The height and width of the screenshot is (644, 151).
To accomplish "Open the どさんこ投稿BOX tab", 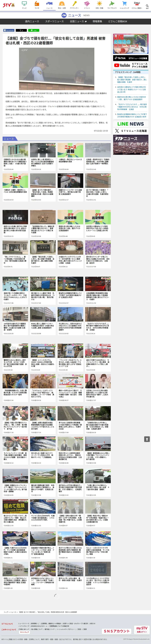I will (x=118, y=22).
